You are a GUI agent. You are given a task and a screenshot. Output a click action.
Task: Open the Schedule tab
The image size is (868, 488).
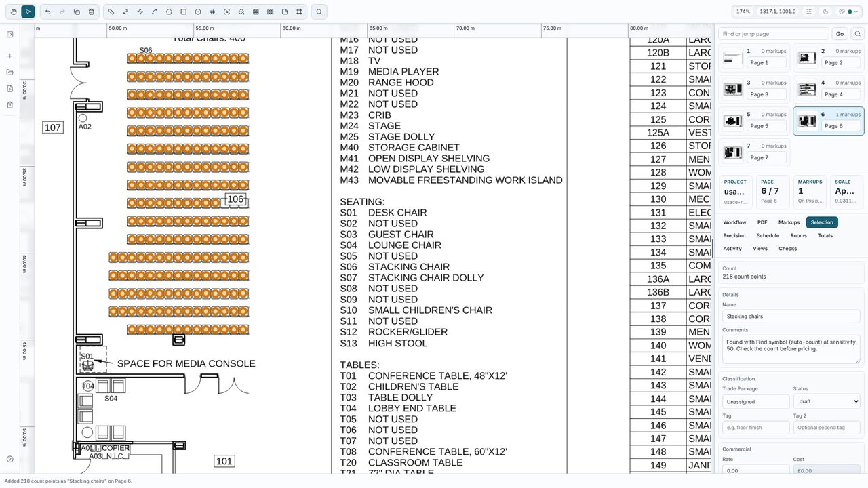[x=768, y=235]
